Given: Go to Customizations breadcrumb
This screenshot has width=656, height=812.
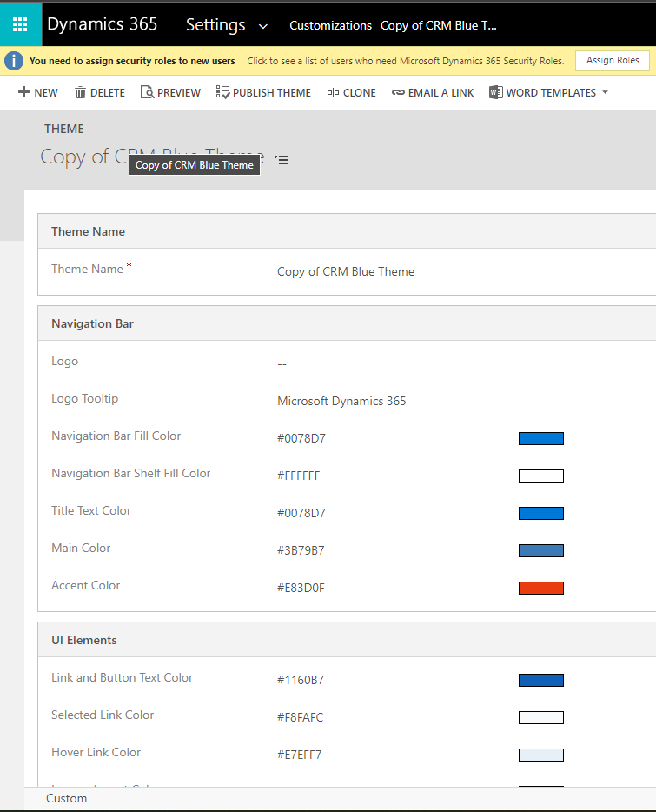Looking at the screenshot, I should pyautogui.click(x=330, y=25).
